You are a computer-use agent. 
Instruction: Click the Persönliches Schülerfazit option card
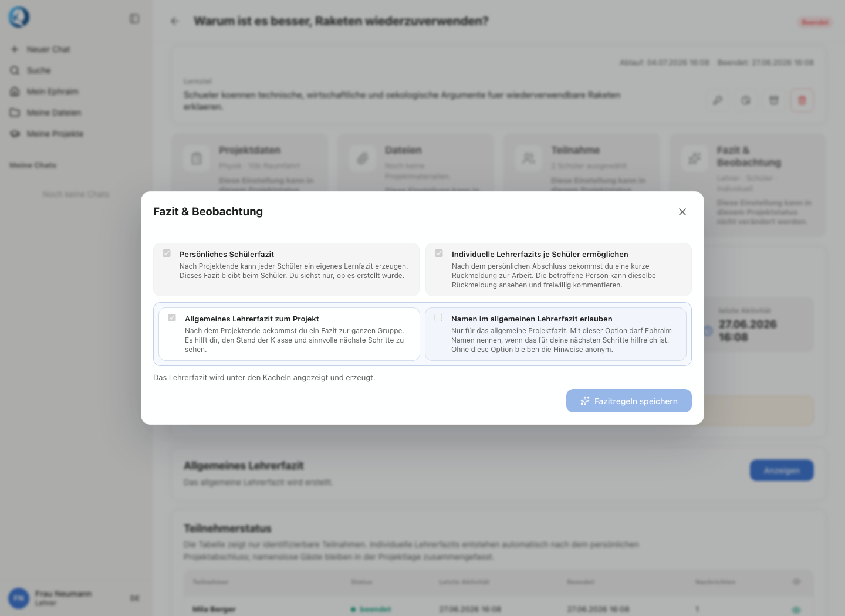point(286,269)
